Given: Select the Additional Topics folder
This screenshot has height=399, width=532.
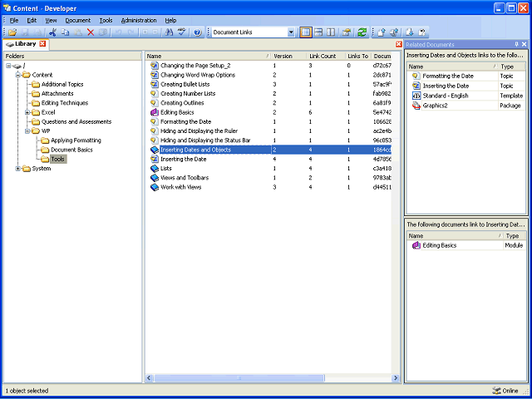Looking at the screenshot, I should (62, 84).
